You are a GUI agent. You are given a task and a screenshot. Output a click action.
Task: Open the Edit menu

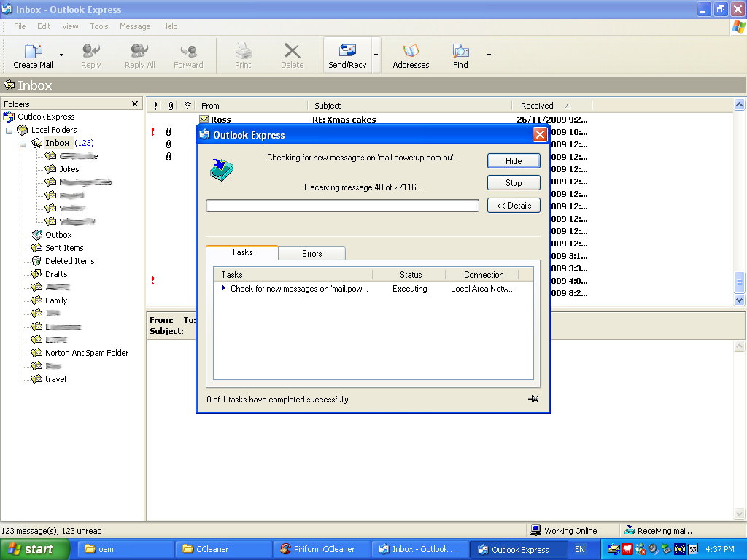pyautogui.click(x=44, y=26)
